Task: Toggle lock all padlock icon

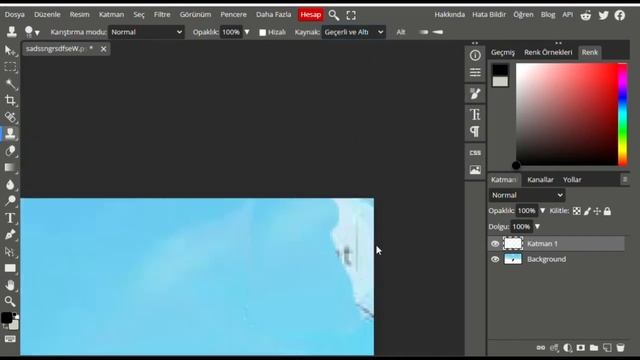Action: (607, 211)
